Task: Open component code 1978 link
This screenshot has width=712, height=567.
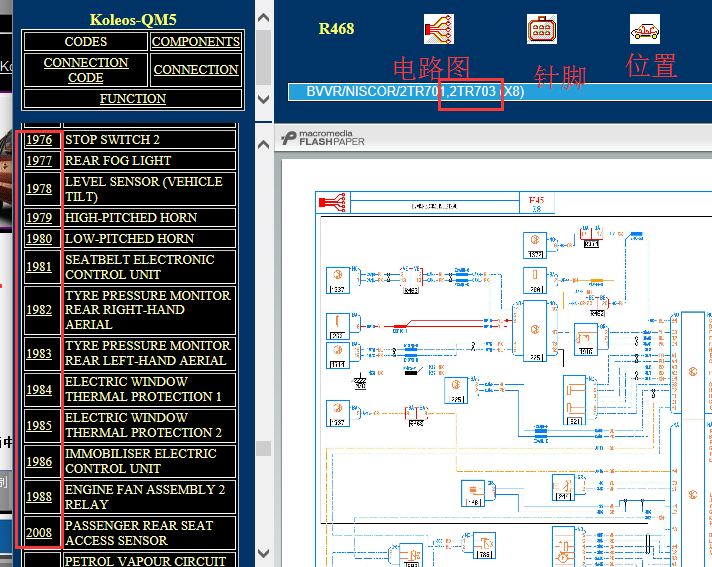Action: tap(39, 188)
